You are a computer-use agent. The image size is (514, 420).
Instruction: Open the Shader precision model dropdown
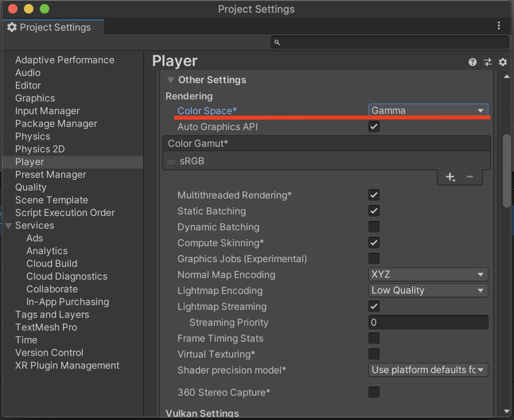tap(428, 370)
